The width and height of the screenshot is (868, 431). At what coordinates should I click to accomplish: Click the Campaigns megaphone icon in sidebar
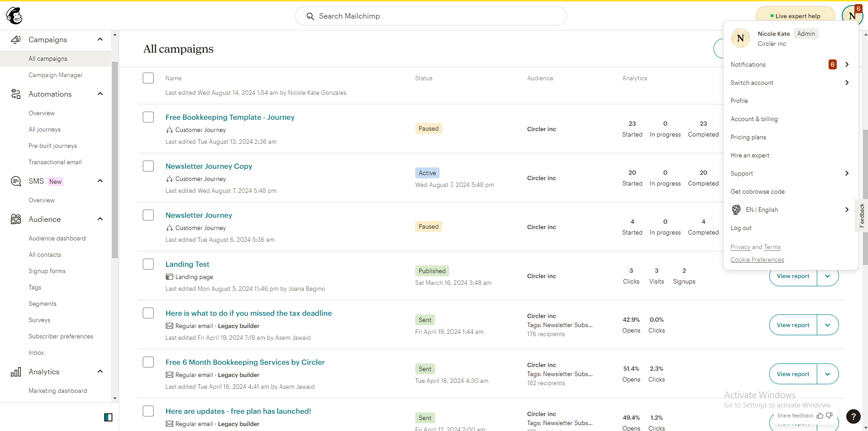tap(16, 39)
